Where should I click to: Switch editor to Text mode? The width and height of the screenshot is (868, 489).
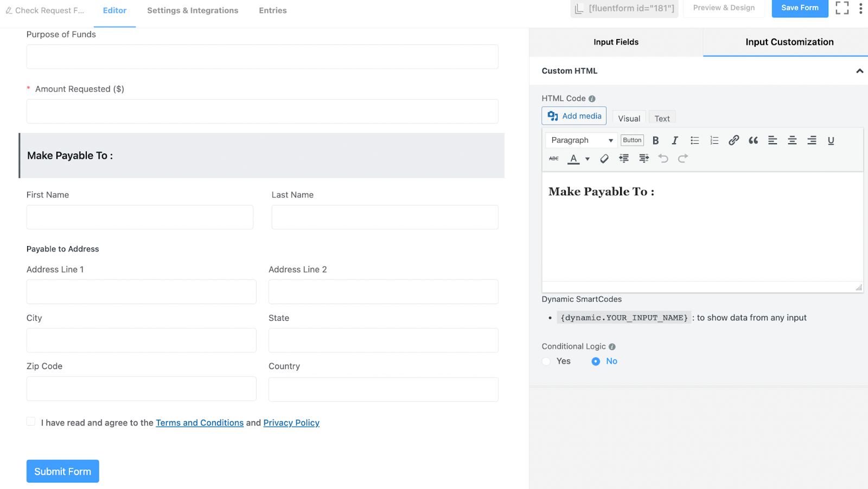pos(662,118)
